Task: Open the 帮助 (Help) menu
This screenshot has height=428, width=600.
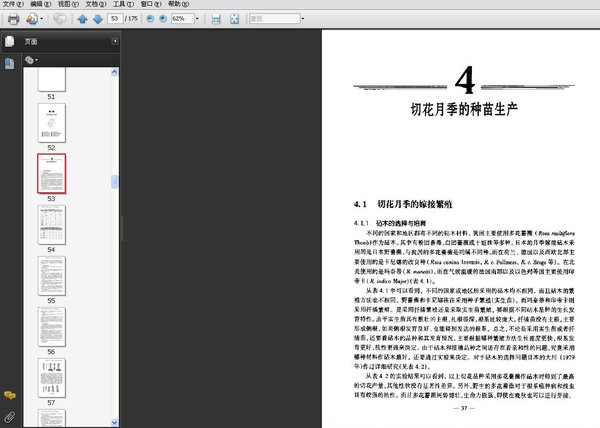Action: click(178, 4)
